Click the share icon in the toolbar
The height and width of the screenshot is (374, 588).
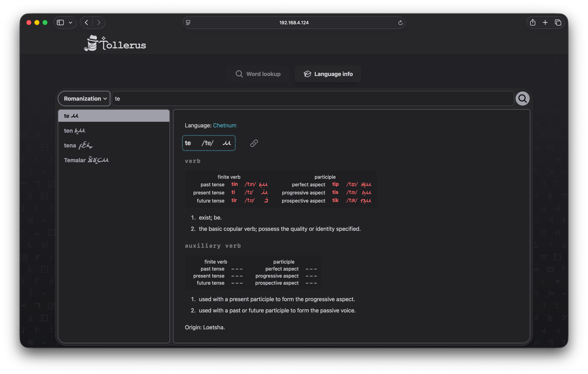pyautogui.click(x=533, y=22)
